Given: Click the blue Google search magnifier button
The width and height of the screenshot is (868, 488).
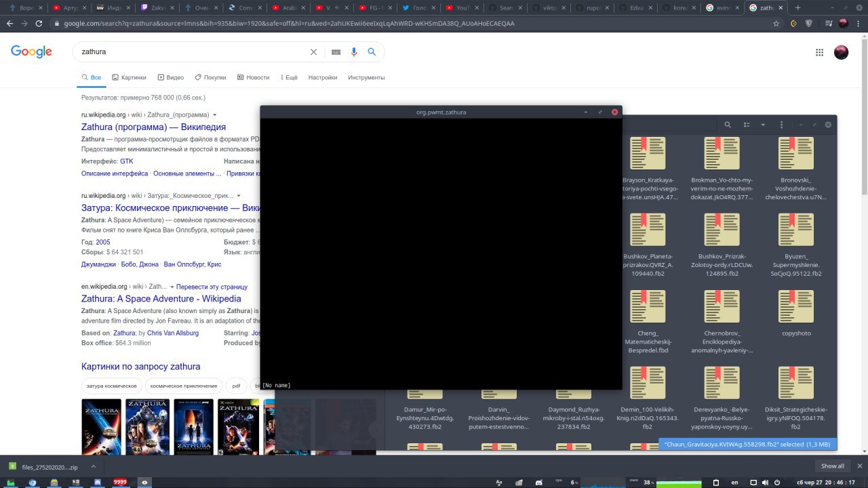Looking at the screenshot, I should (372, 52).
